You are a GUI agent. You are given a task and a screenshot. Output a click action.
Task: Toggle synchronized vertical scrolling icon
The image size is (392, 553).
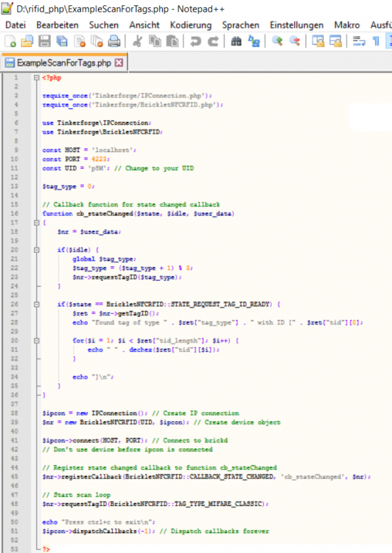[318, 41]
